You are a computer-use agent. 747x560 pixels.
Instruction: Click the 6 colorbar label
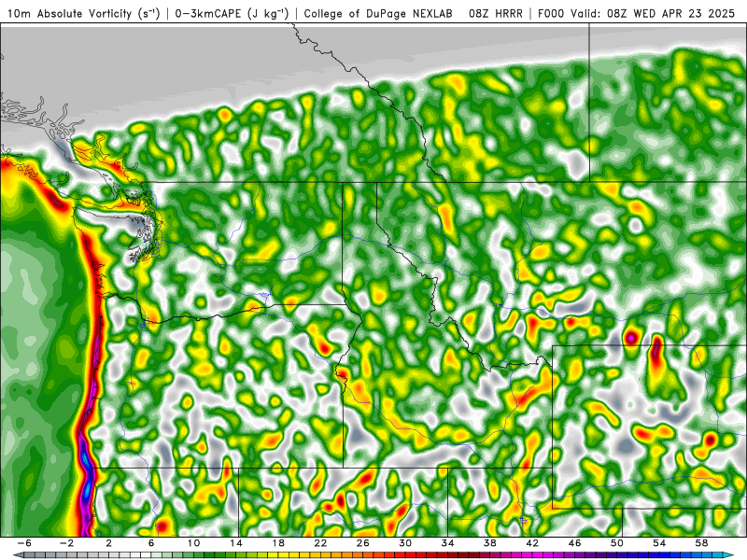[x=151, y=543]
